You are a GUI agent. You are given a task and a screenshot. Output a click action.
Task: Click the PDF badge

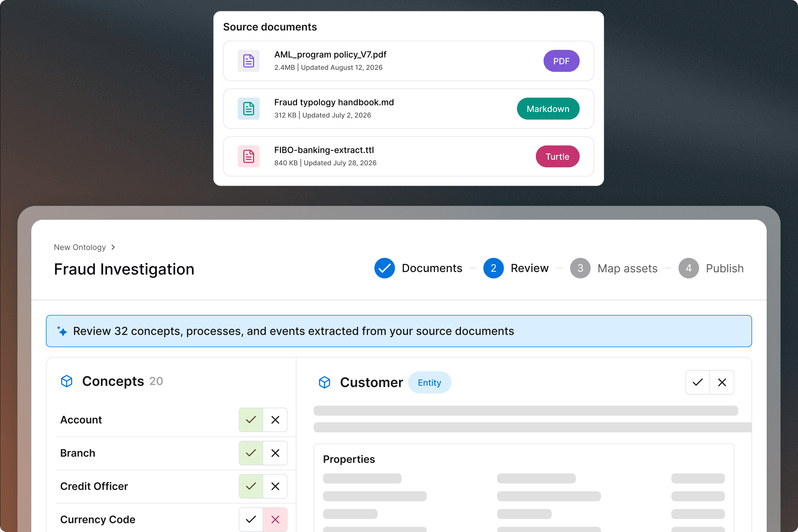coord(561,61)
